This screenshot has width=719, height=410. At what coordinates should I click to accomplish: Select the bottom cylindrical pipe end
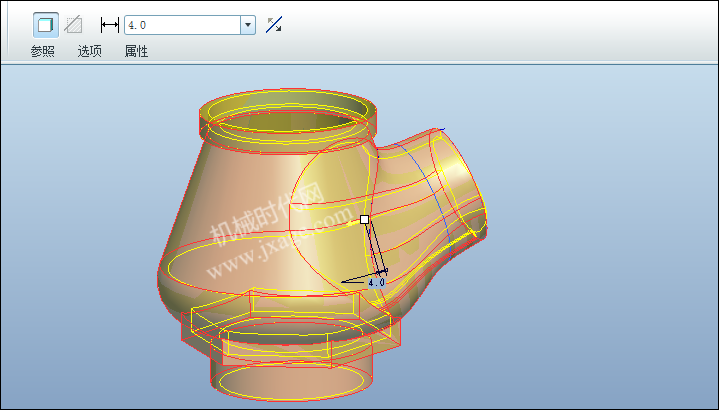291,380
